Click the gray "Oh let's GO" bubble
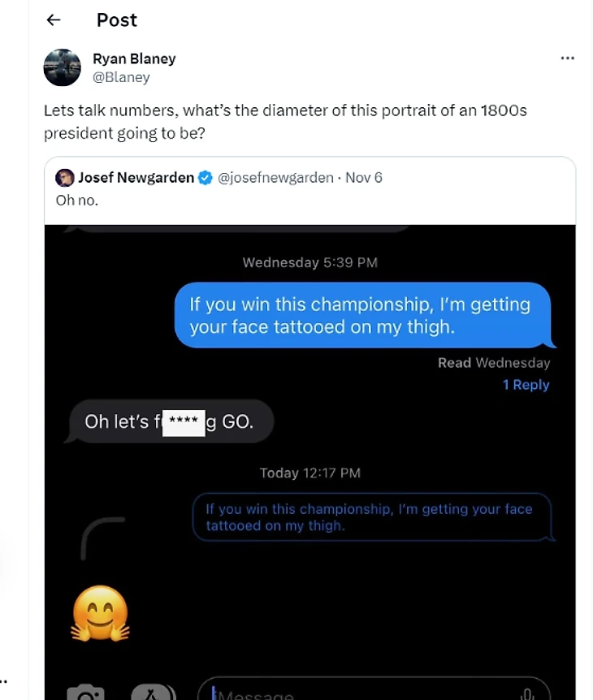The height and width of the screenshot is (700, 593). [x=169, y=422]
